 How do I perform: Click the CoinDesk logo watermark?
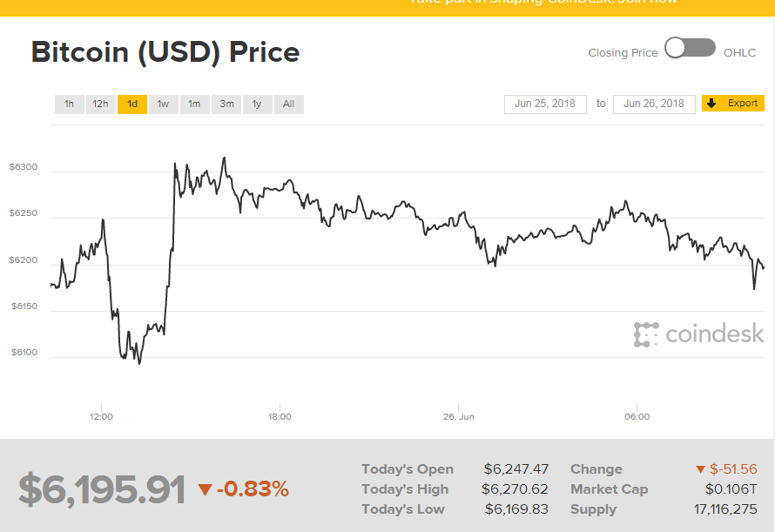(x=698, y=333)
